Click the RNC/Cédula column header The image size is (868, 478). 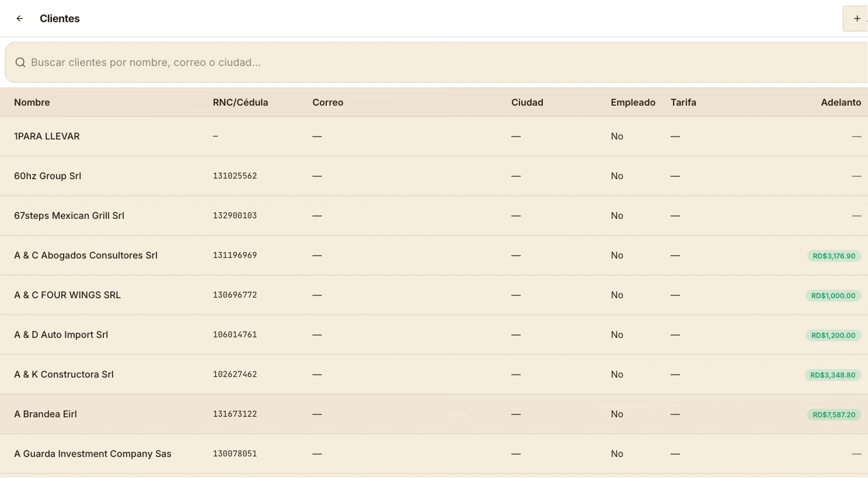(240, 102)
